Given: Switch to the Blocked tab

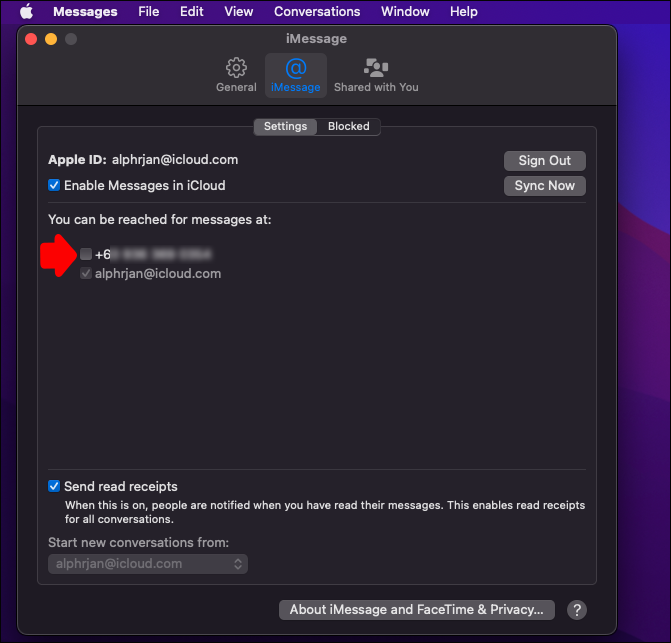Looking at the screenshot, I should [348, 126].
